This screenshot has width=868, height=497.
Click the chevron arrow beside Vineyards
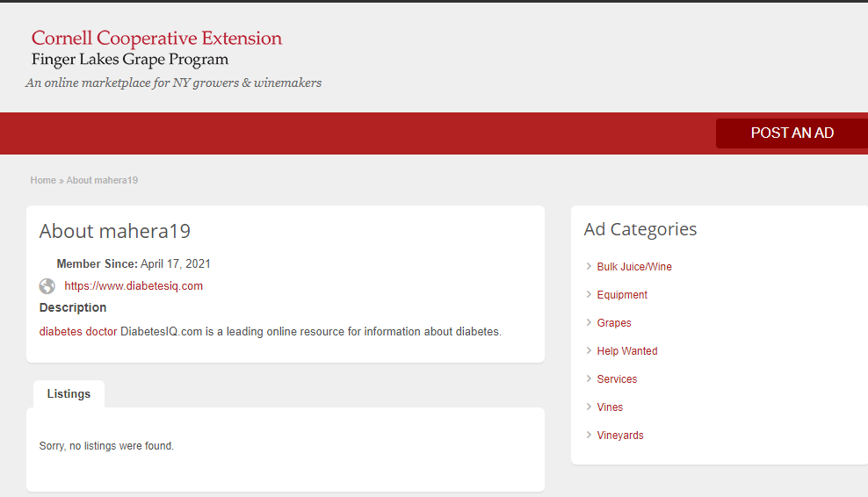[x=589, y=435]
